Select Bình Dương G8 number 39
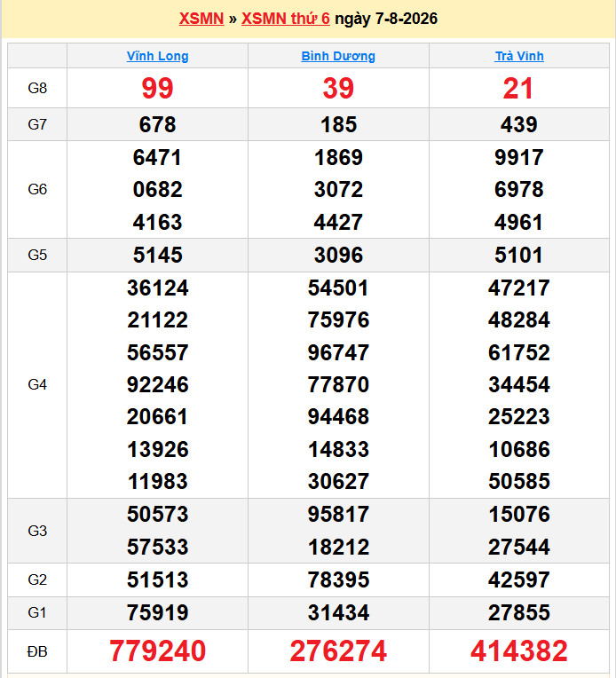This screenshot has height=678, width=616. click(x=338, y=88)
